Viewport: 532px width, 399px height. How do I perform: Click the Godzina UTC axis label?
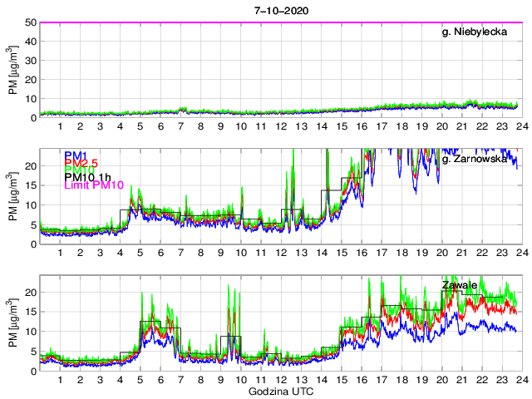(x=279, y=391)
